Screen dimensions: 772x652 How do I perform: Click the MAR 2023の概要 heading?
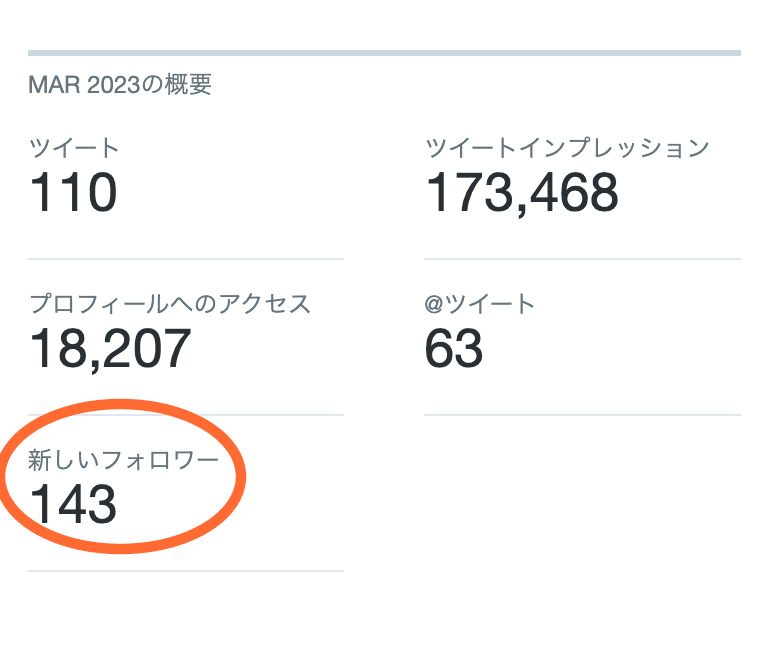click(x=120, y=84)
